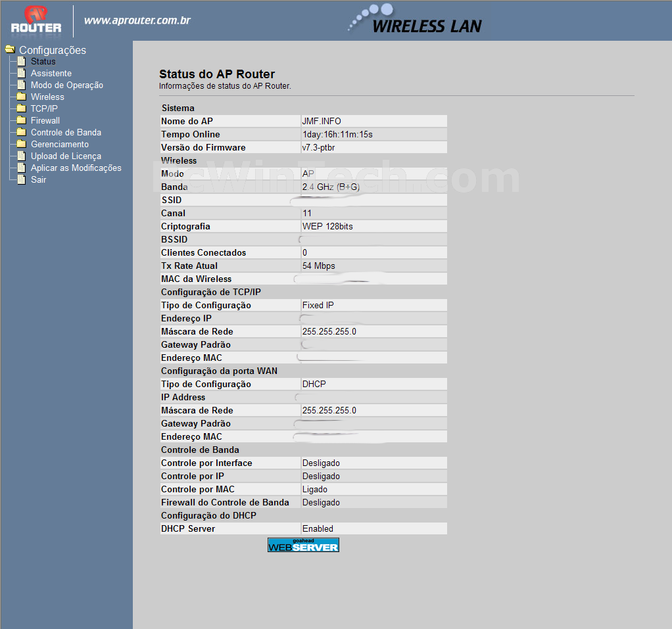Click the Upload de Licença page icon
Viewport: 672px width, 629px height.
click(x=22, y=156)
